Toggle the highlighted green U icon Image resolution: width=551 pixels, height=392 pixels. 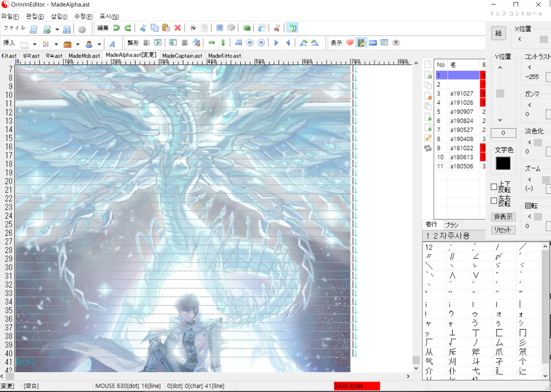click(292, 28)
